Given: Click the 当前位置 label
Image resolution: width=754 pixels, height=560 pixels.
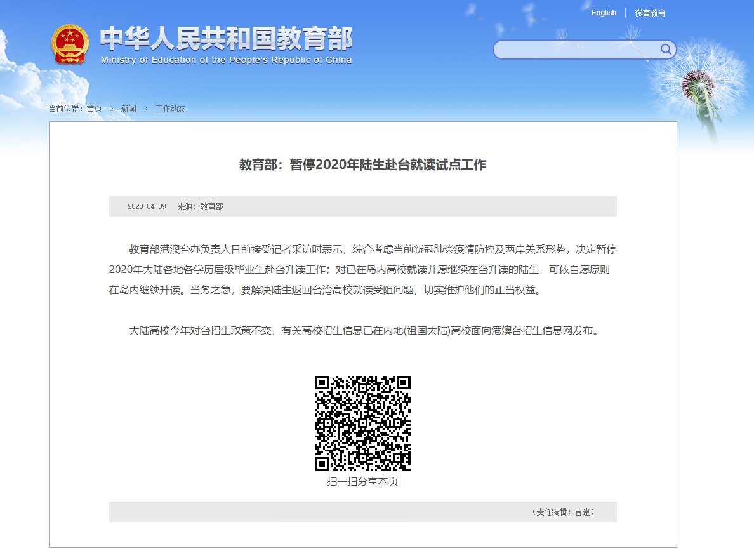Looking at the screenshot, I should pyautogui.click(x=65, y=109).
